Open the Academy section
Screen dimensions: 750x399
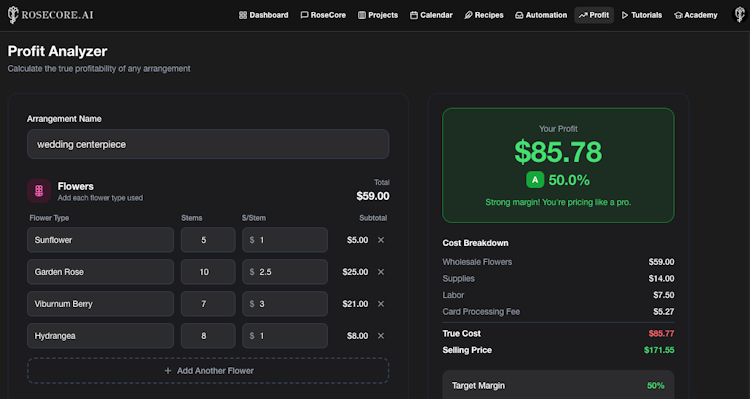695,15
